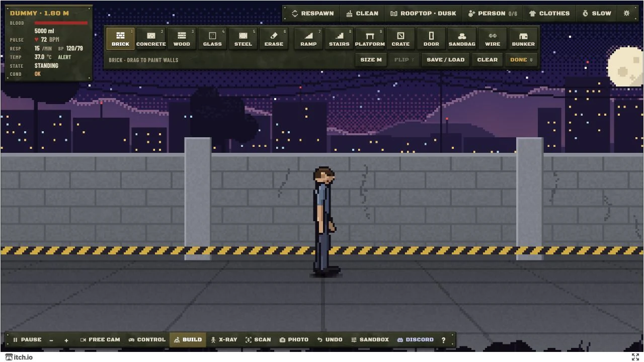Choose the Sandbag object
The image size is (644, 362).
click(x=462, y=39)
